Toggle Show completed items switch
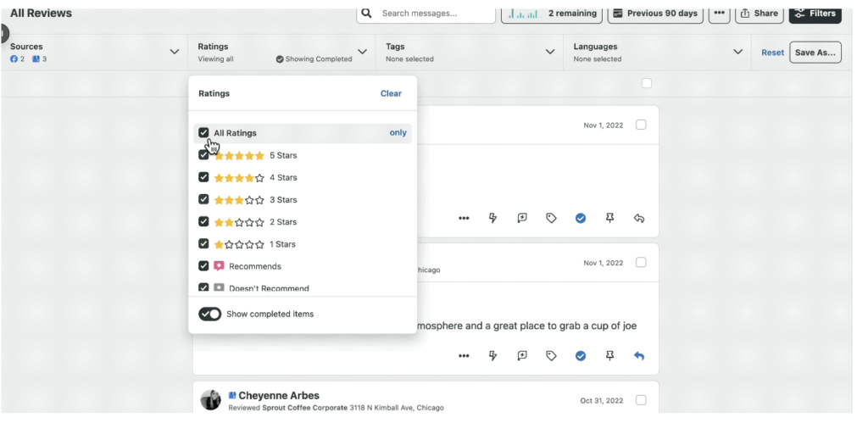 pyautogui.click(x=210, y=314)
